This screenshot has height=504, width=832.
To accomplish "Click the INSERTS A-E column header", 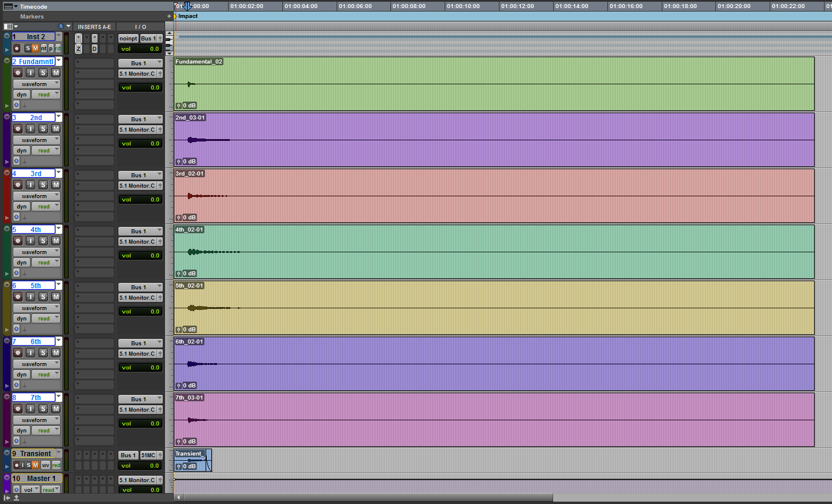I will coord(94,27).
